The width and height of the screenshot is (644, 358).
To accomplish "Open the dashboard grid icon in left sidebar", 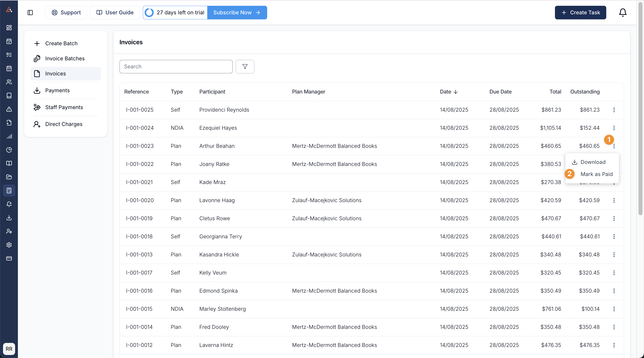I will (9, 28).
